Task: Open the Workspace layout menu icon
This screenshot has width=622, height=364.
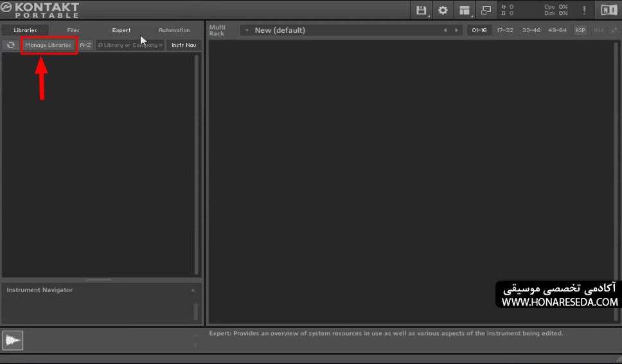Action: click(x=464, y=10)
